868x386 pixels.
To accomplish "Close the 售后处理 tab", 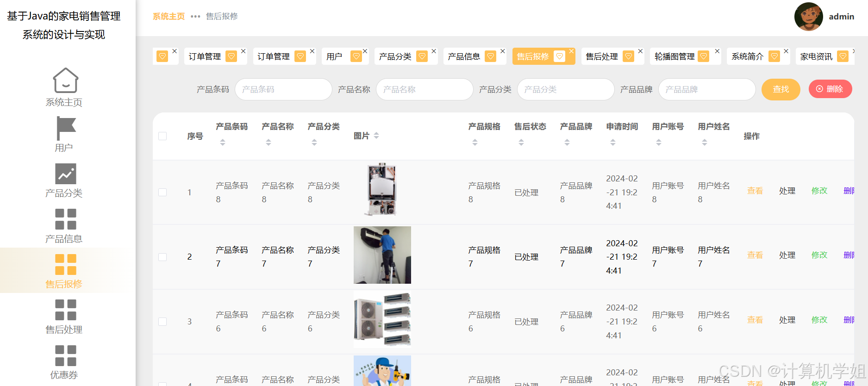I will (640, 51).
